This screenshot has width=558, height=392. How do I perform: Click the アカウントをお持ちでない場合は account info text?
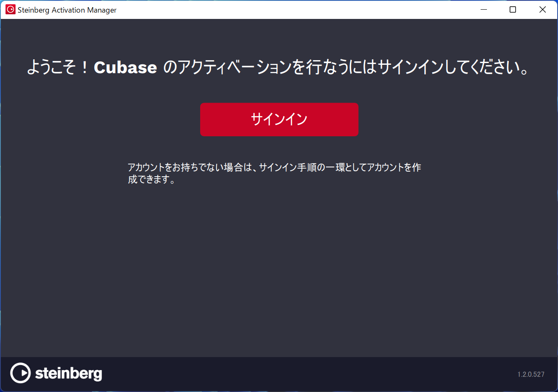point(274,173)
